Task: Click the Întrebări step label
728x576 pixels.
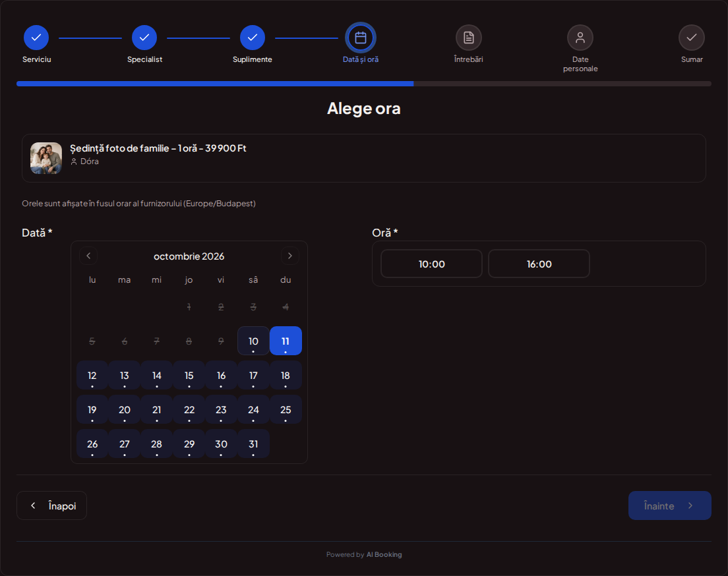Action: coord(468,59)
